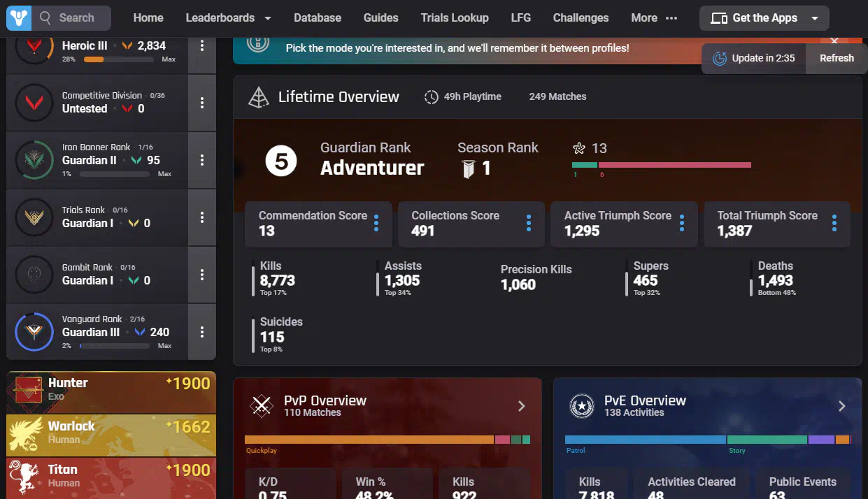The width and height of the screenshot is (868, 499).
Task: Click the Season Rank banner icon
Action: (469, 168)
